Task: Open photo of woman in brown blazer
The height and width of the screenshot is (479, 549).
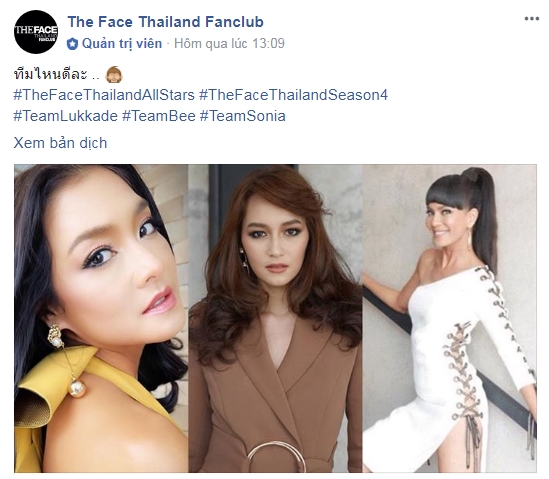Action: tap(275, 318)
